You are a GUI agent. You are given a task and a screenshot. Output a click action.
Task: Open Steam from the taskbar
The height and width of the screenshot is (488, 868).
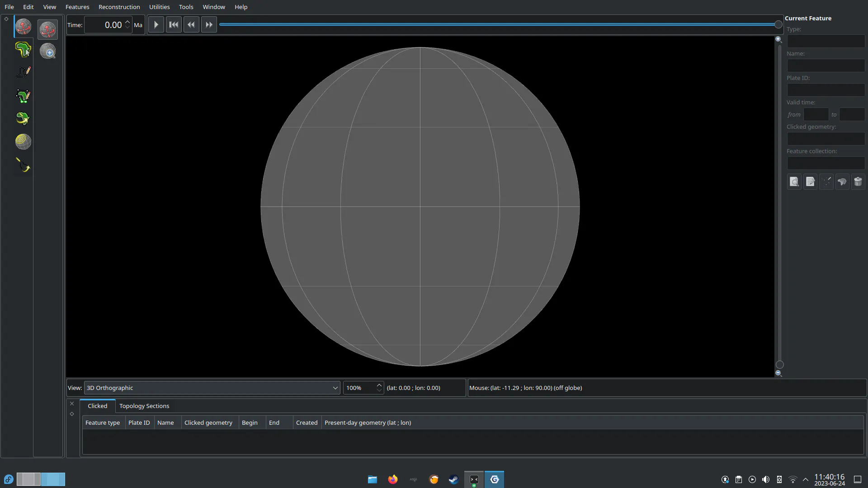point(453,479)
